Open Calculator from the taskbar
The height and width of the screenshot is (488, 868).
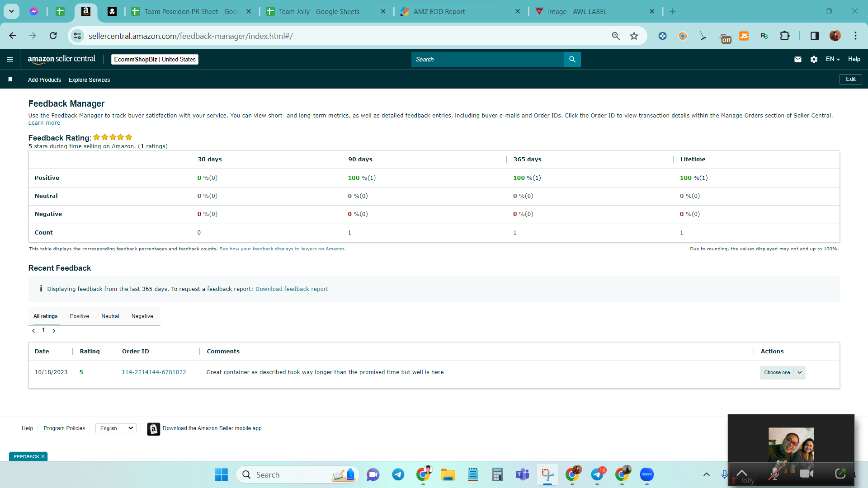click(497, 475)
